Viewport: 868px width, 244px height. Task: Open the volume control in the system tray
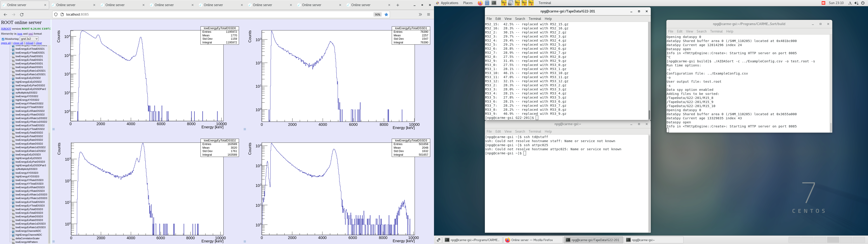pyautogui.click(x=856, y=3)
